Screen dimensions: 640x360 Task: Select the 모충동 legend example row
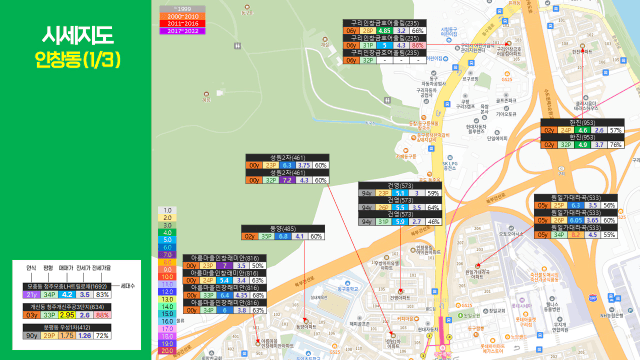point(67,290)
